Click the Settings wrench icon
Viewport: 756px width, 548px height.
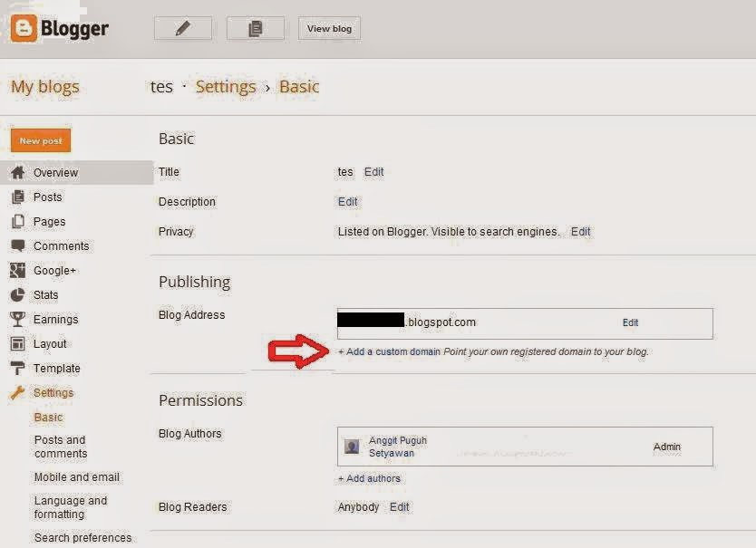[x=18, y=393]
